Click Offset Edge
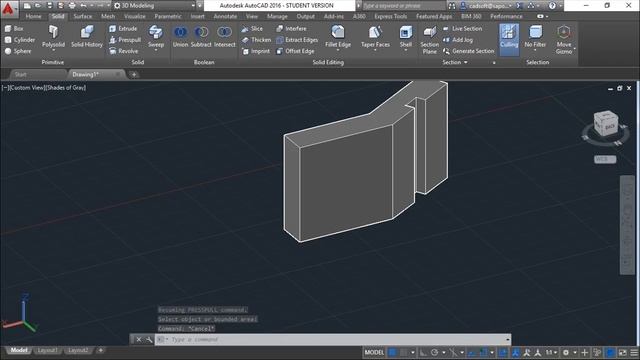This screenshot has width=640, height=360. 296,51
